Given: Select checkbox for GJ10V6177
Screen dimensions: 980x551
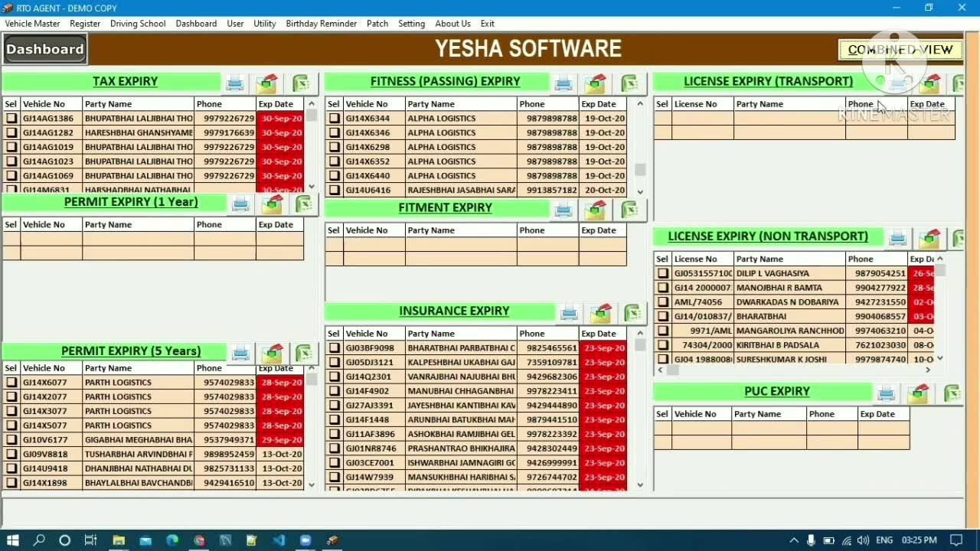Looking at the screenshot, I should click(x=11, y=440).
